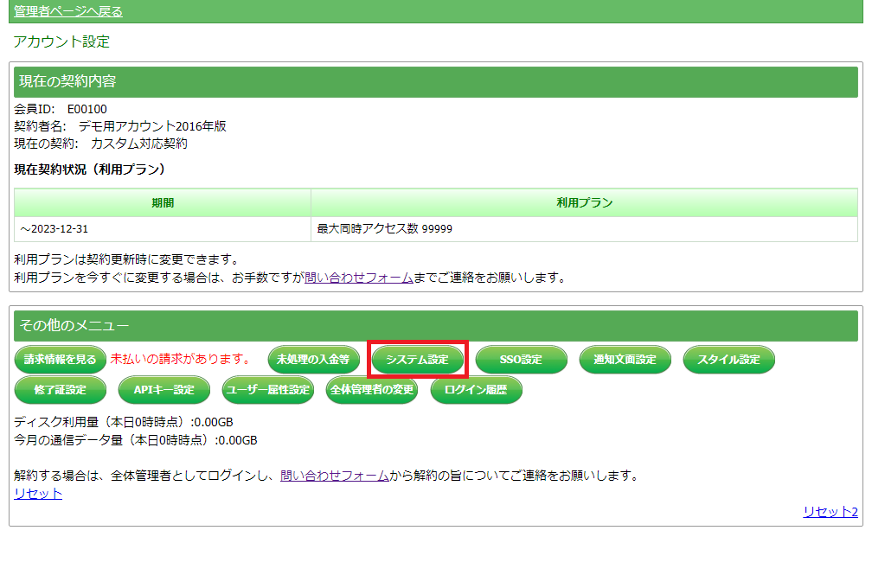Select 未払いの請求があります warning text
This screenshot has width=872, height=588.
pyautogui.click(x=183, y=359)
